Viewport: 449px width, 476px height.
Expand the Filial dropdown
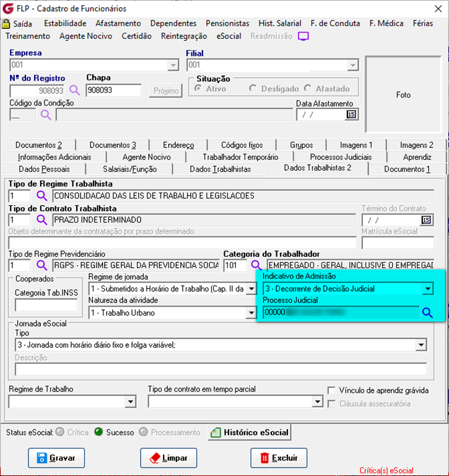[352, 65]
